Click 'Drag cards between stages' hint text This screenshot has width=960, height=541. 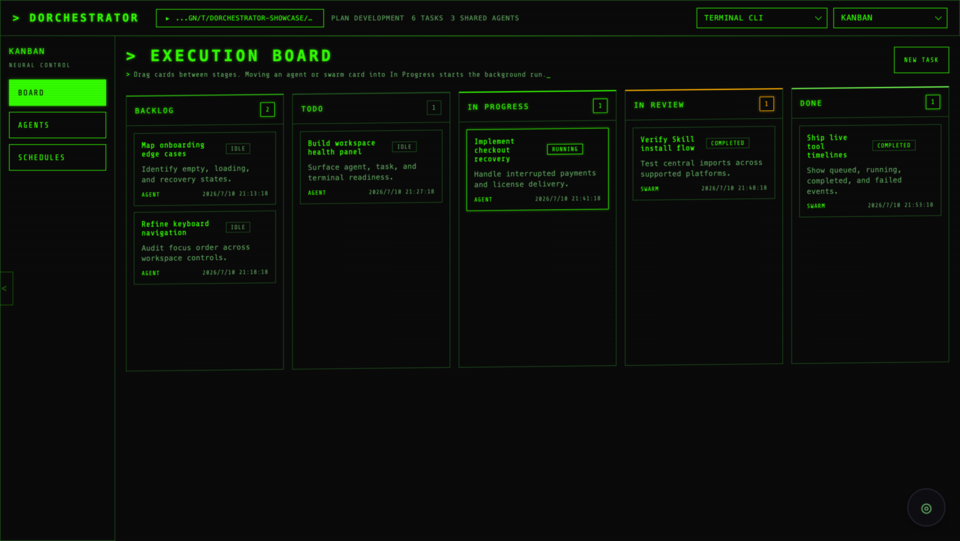[x=338, y=75]
